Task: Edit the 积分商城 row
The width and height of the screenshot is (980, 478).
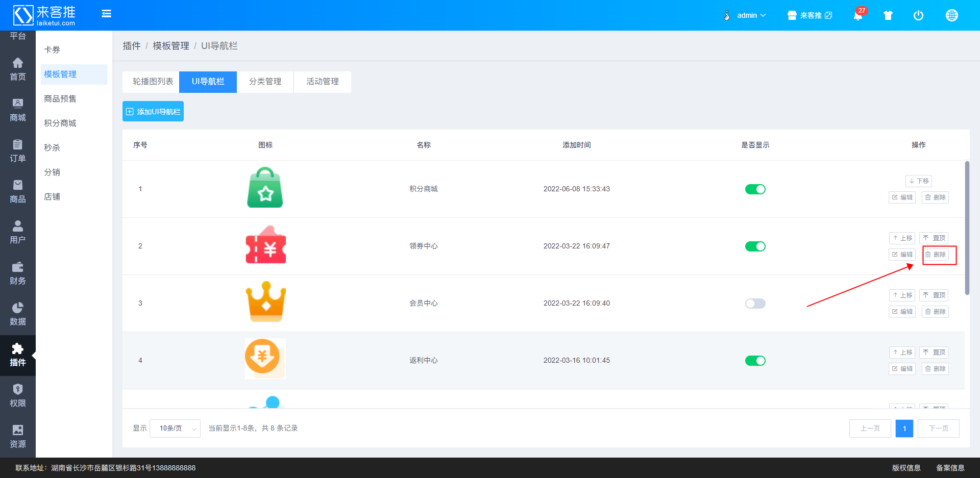Action: coord(902,197)
